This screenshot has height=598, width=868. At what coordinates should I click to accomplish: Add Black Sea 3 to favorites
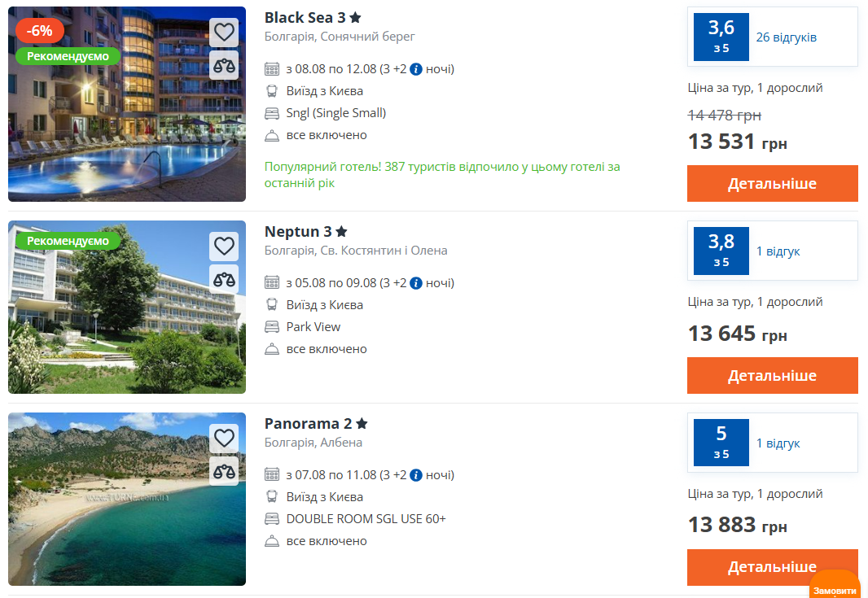tap(224, 33)
